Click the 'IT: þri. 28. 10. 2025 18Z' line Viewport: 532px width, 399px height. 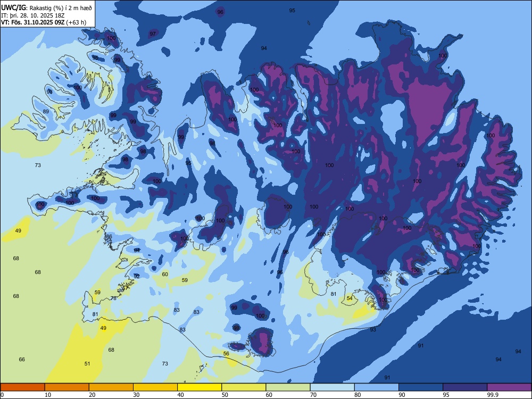(33, 15)
